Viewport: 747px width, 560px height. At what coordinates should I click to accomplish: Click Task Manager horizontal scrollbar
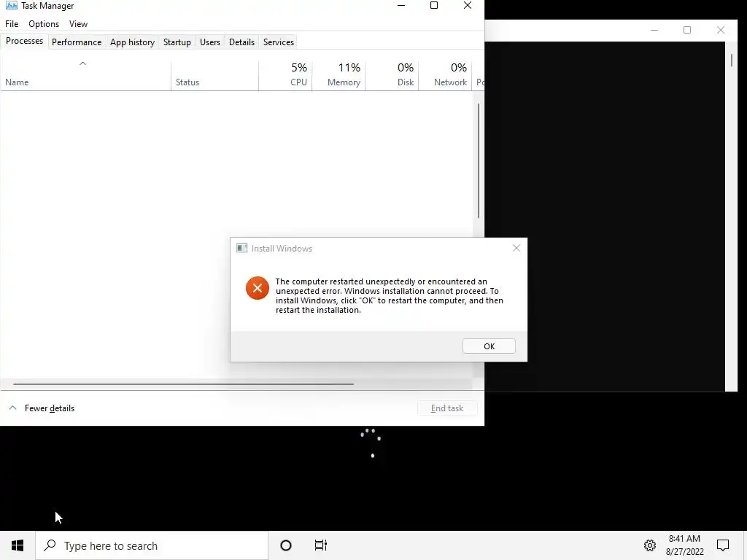[x=183, y=384]
